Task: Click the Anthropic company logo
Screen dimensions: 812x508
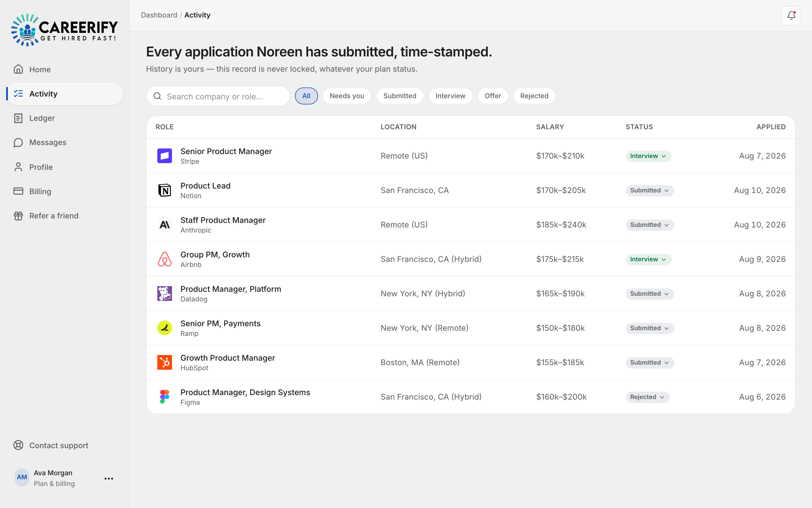Action: [x=164, y=225]
